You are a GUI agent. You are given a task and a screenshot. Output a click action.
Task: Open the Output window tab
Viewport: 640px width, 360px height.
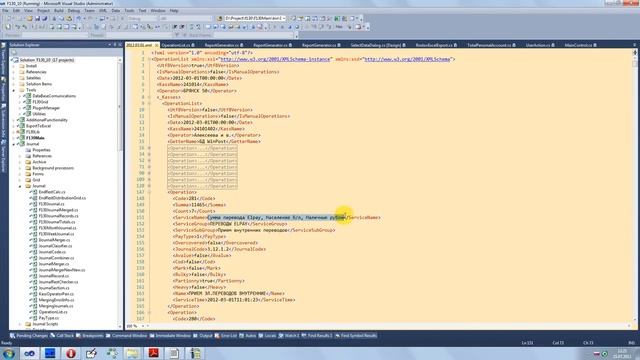pos(203,336)
